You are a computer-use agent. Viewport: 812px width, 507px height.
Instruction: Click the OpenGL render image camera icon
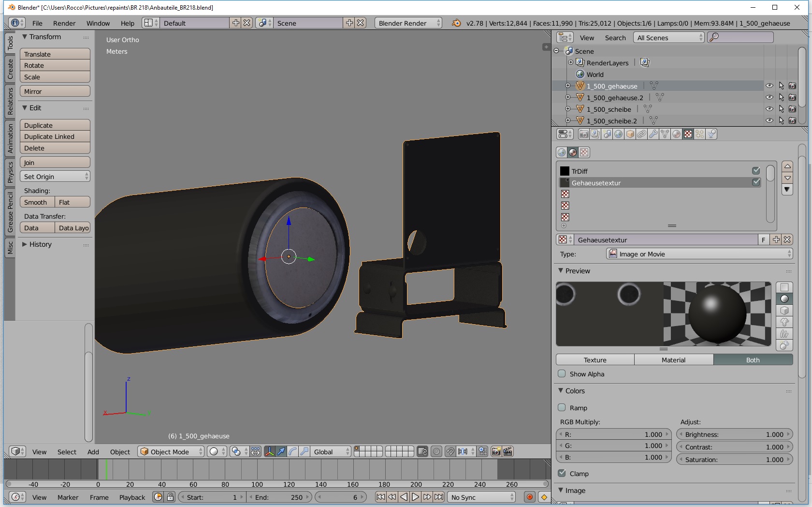(x=496, y=452)
